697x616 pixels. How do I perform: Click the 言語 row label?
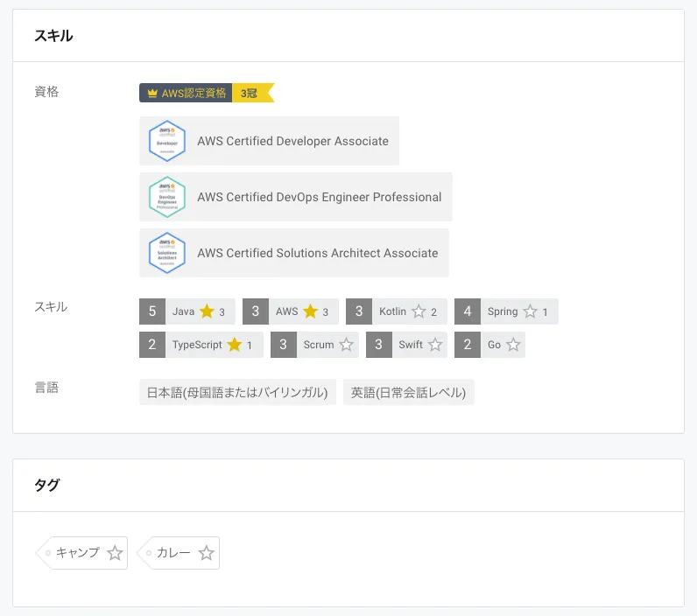click(46, 388)
